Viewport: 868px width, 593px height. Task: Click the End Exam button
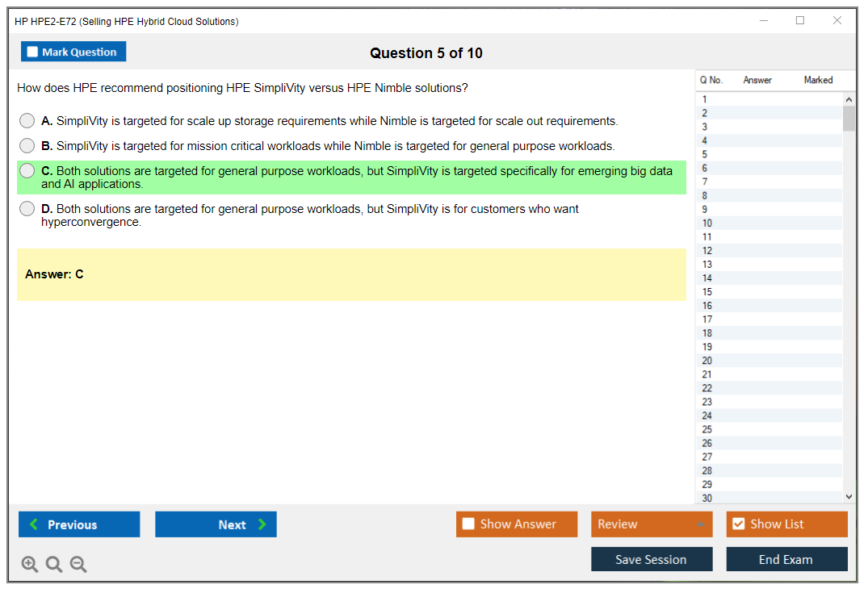click(786, 559)
